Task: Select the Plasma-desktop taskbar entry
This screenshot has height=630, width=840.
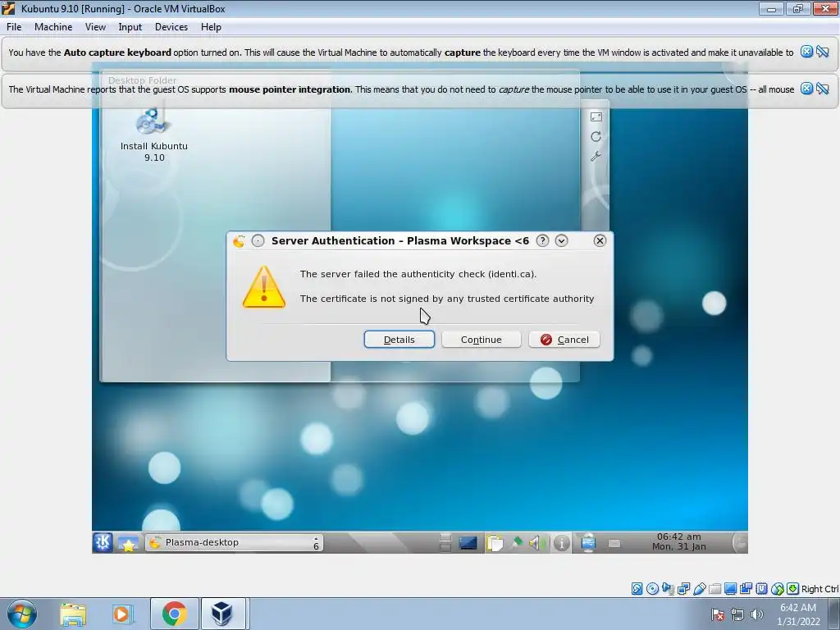Action: click(234, 543)
